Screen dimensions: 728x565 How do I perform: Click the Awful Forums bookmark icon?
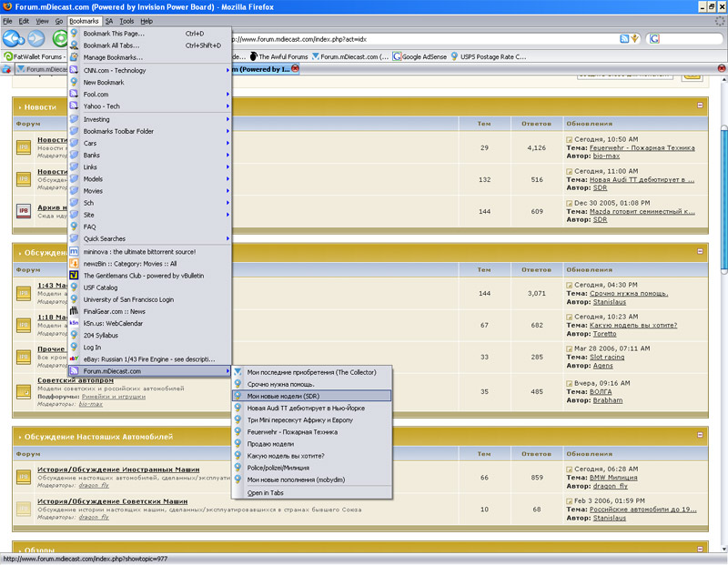coord(254,56)
